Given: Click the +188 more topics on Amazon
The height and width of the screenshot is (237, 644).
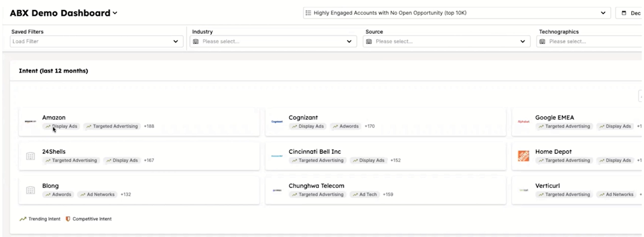Looking at the screenshot, I should click(x=149, y=126).
